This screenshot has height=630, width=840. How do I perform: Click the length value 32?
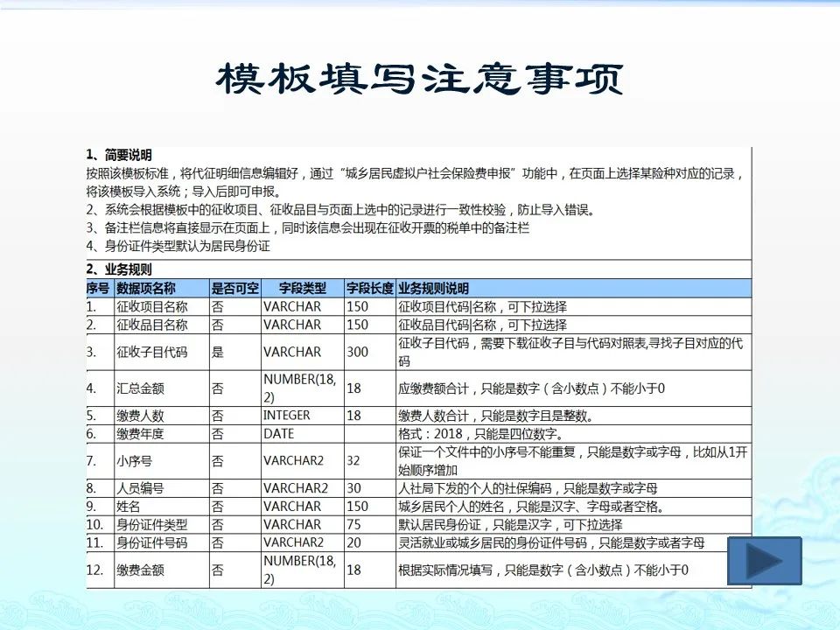353,461
